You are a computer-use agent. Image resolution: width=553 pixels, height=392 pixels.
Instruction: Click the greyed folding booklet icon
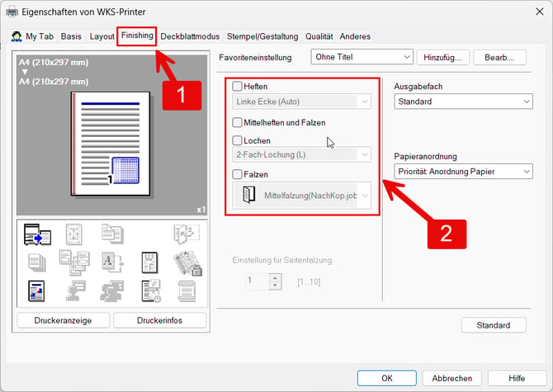[187, 234]
